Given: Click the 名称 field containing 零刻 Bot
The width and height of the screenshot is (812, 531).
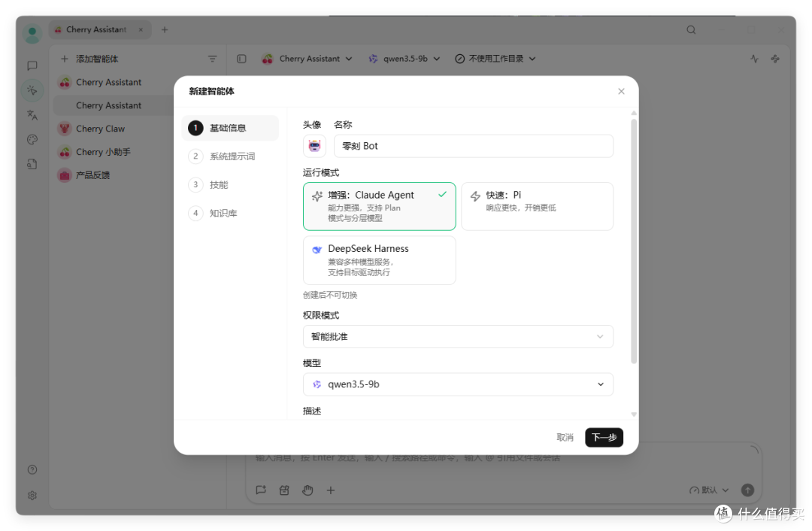Looking at the screenshot, I should [474, 146].
